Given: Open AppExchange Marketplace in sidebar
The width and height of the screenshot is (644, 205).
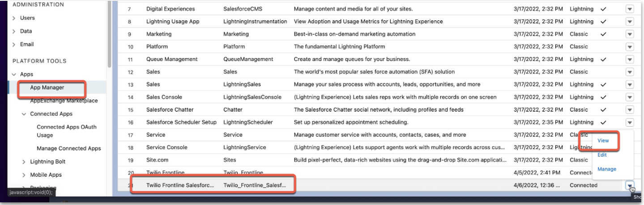Looking at the screenshot, I should tap(64, 101).
